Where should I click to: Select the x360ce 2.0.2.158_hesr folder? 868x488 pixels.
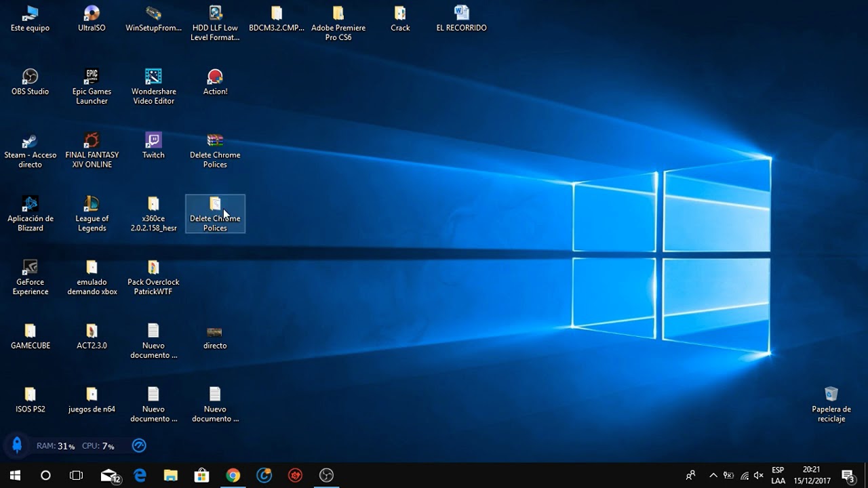(153, 214)
